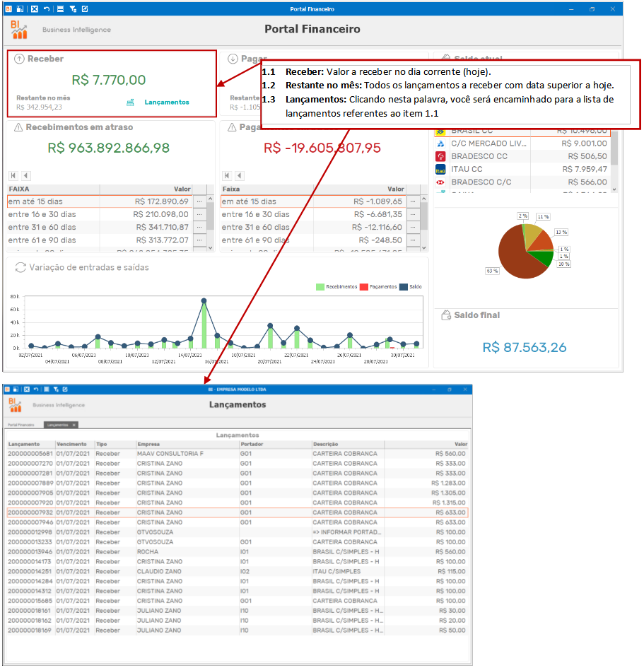Click the R$ 7.770,00 Receber amount

pos(109,80)
